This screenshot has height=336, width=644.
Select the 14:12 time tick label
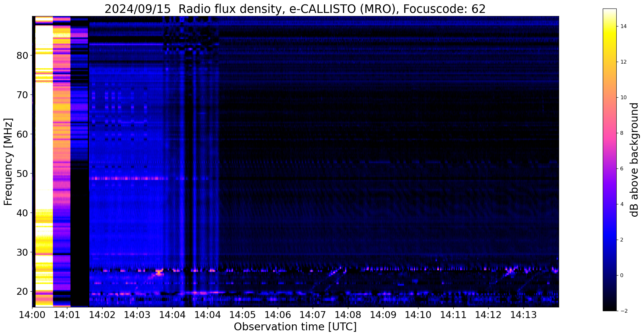[488, 314]
